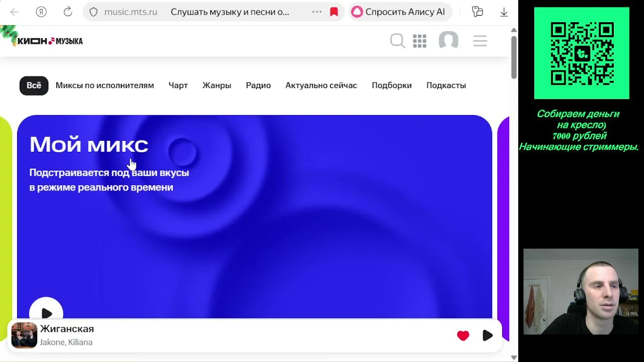Click scrollbar up arrow

(514, 30)
